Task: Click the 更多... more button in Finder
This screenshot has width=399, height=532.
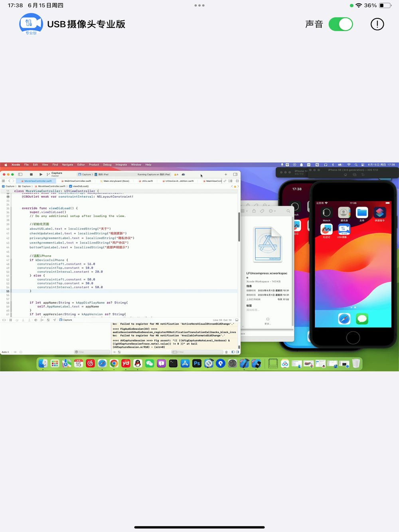Action: click(268, 321)
